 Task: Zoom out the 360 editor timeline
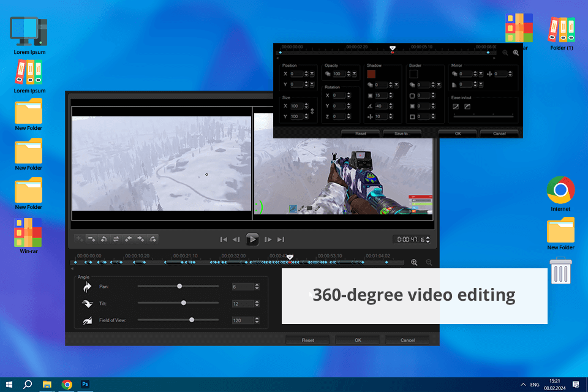click(429, 262)
